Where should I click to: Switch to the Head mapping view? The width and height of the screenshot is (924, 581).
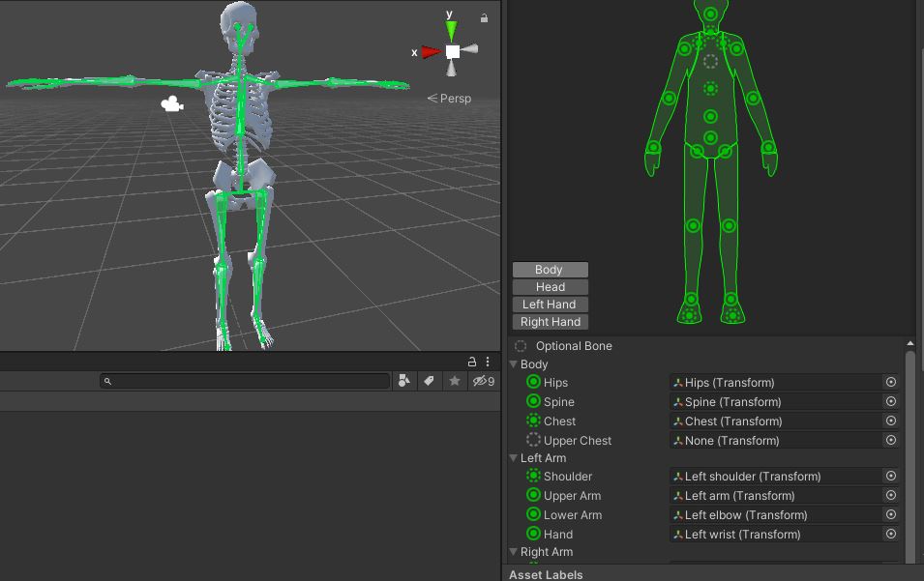click(550, 287)
